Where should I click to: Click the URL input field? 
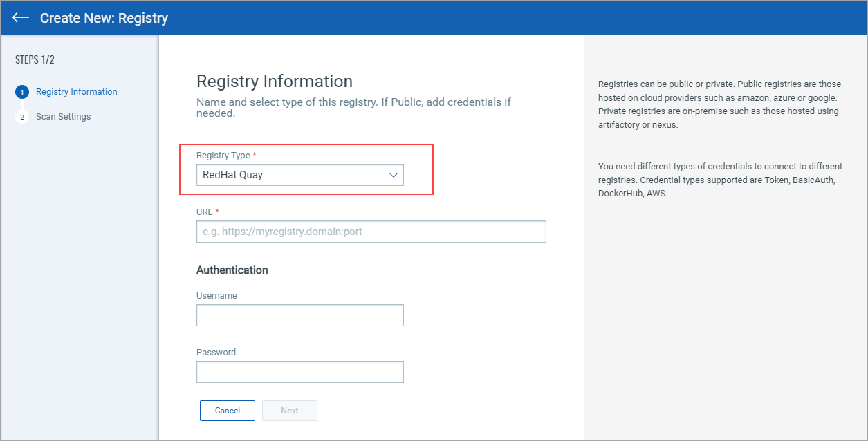point(371,232)
